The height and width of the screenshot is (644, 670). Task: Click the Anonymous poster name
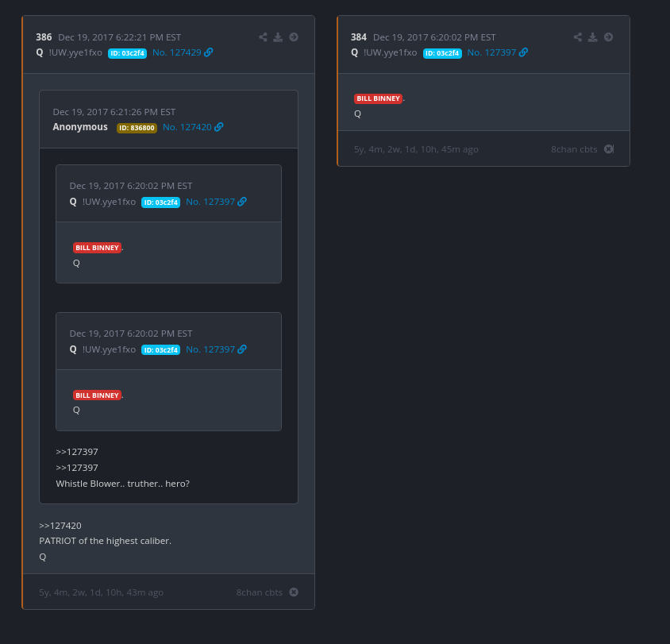(x=80, y=127)
